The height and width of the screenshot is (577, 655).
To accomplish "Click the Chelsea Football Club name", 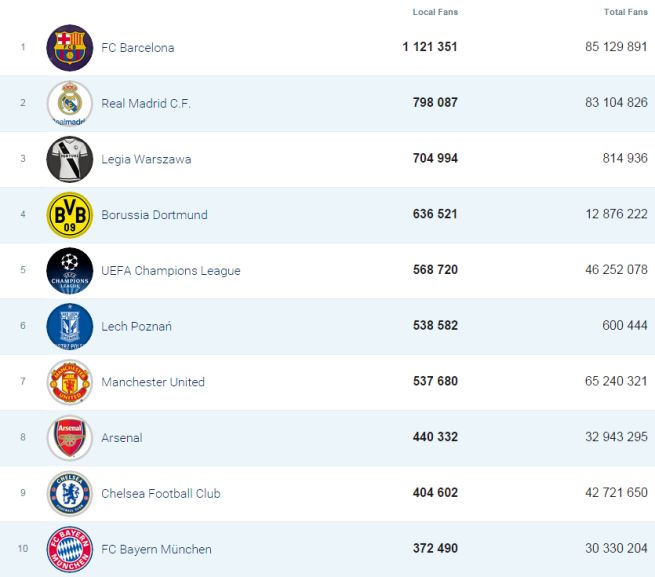I will pos(161,494).
